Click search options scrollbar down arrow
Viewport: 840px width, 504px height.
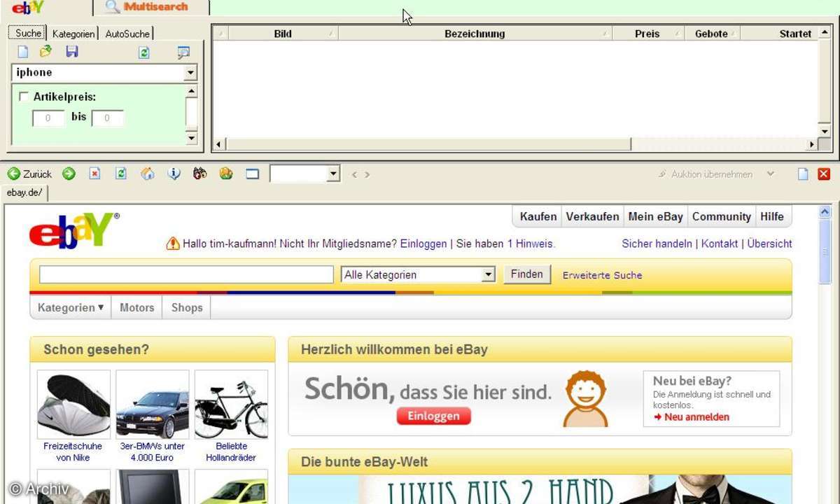tap(192, 138)
